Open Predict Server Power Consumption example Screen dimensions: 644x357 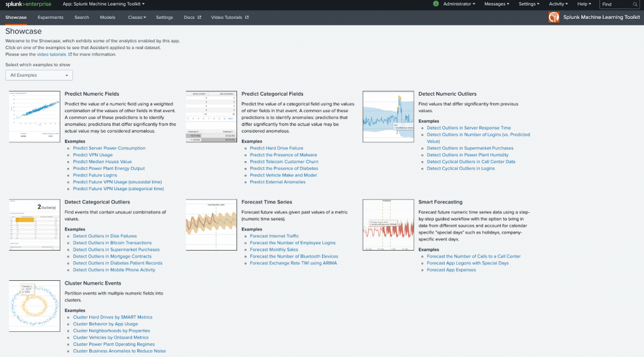tap(109, 148)
